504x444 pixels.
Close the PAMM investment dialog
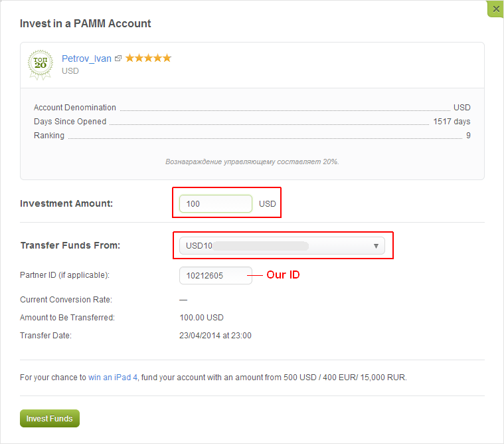pyautogui.click(x=495, y=9)
